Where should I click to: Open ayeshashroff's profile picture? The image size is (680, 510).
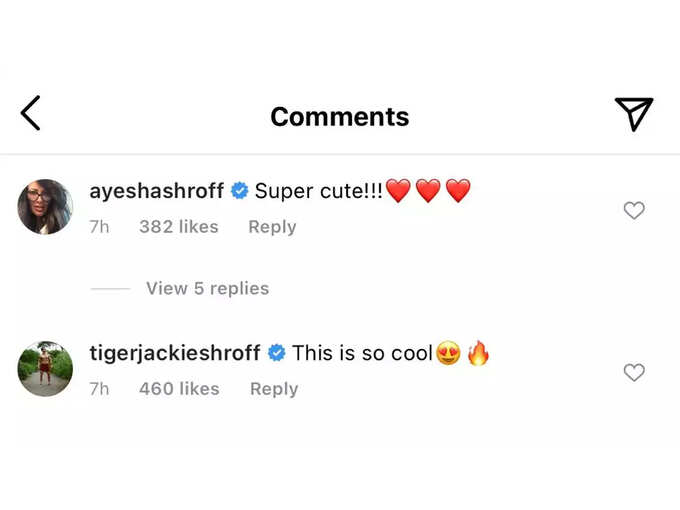coord(45,207)
